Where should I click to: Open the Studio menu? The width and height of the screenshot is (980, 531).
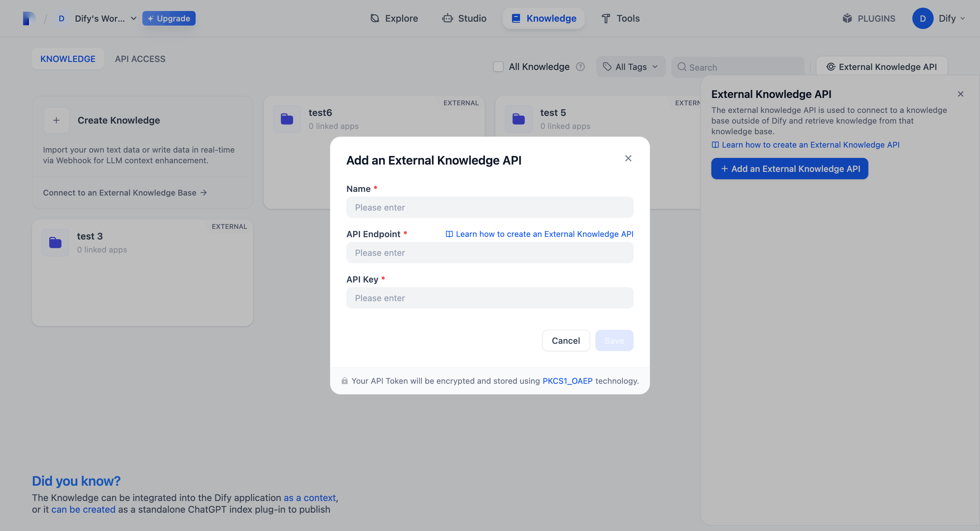point(464,18)
